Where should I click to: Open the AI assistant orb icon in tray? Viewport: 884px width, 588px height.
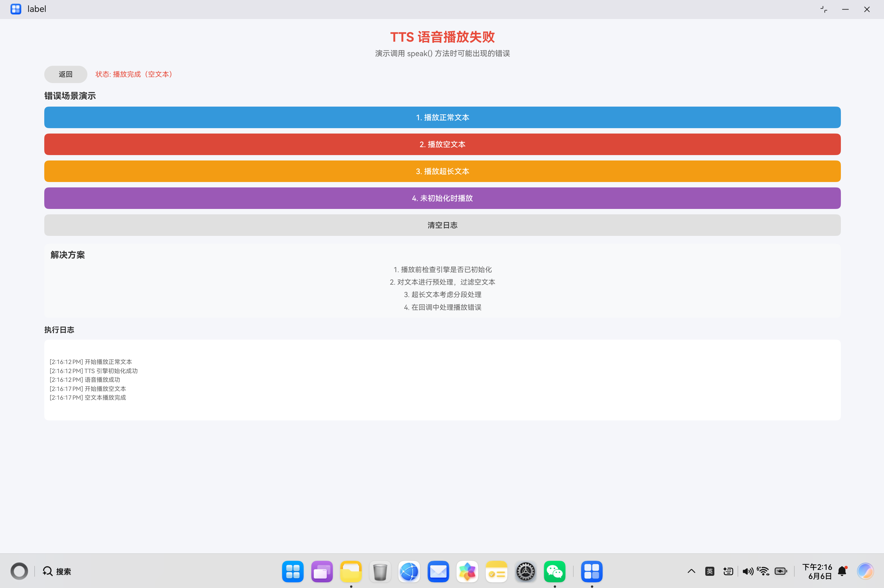[x=865, y=571]
